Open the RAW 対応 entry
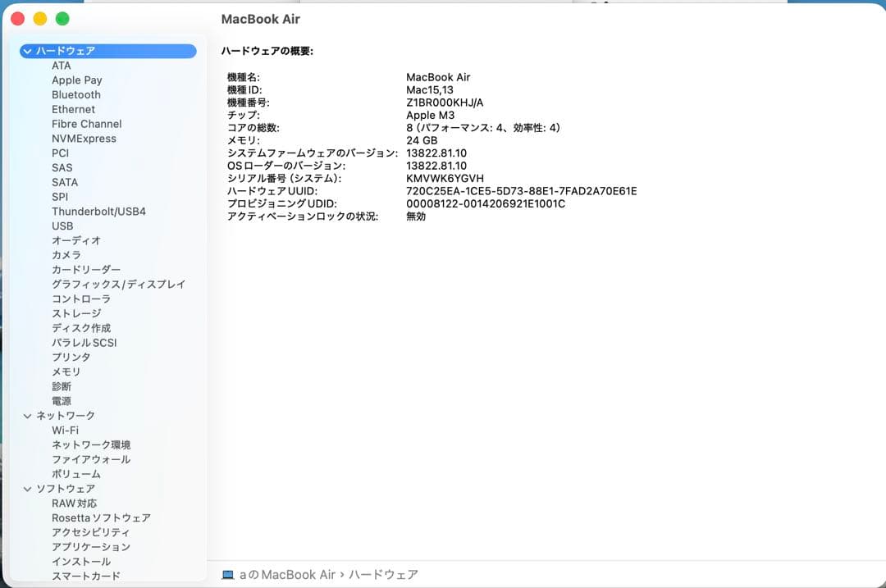886x588 pixels. click(74, 504)
